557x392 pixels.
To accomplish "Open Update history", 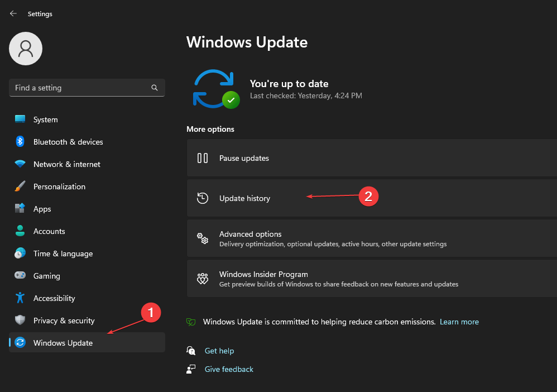I will [244, 198].
